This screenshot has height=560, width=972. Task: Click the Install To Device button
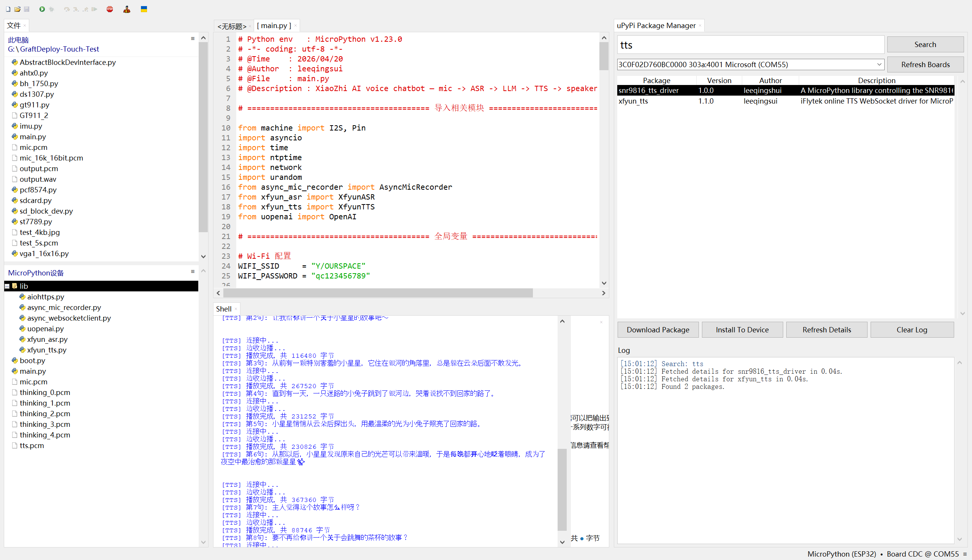pos(742,330)
